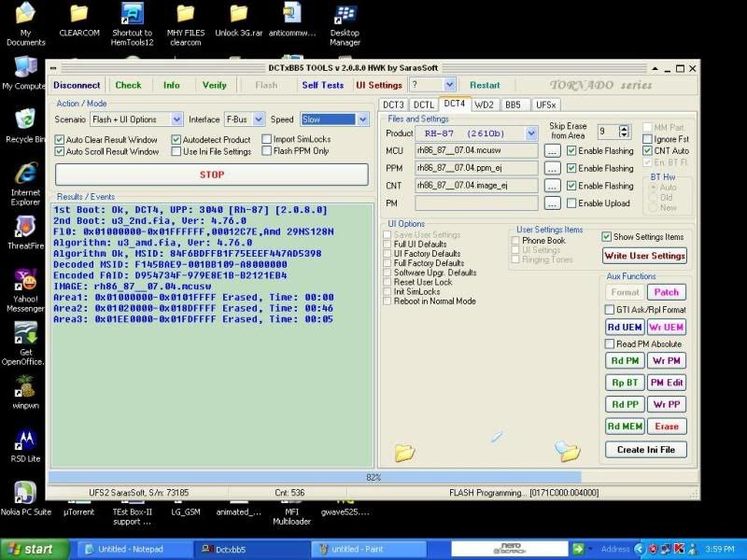The image size is (747, 560).
Task: Browse for PM file with ellipsis button
Action: click(x=552, y=203)
